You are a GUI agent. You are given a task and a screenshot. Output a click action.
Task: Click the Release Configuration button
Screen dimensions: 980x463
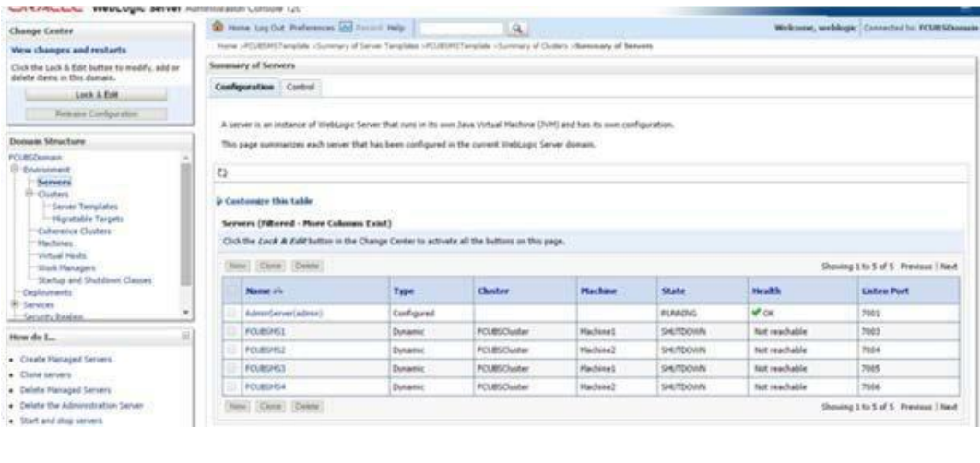(96, 113)
